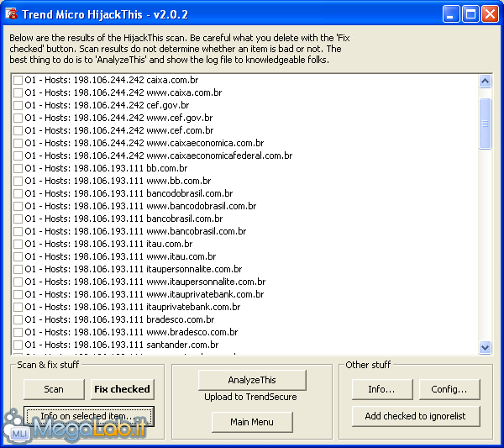This screenshot has height=448, width=504.
Task: Check the caixa.com.br hosts entry
Action: coord(18,80)
